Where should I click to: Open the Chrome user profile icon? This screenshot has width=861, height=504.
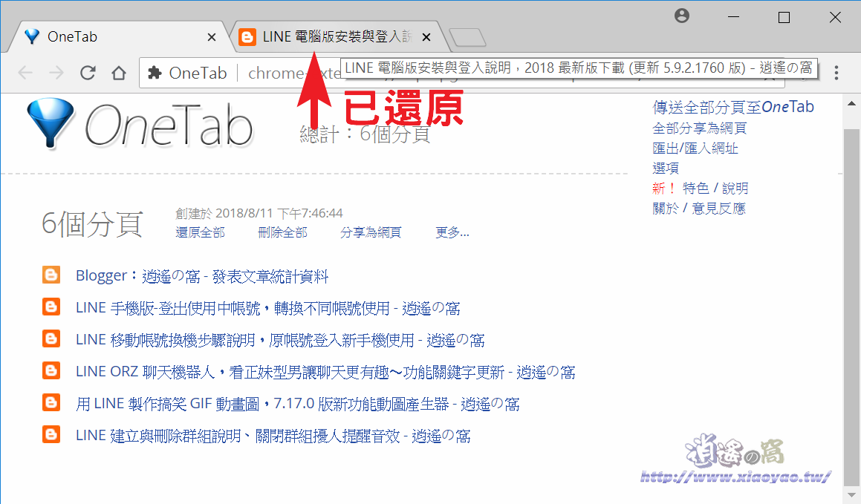(681, 16)
